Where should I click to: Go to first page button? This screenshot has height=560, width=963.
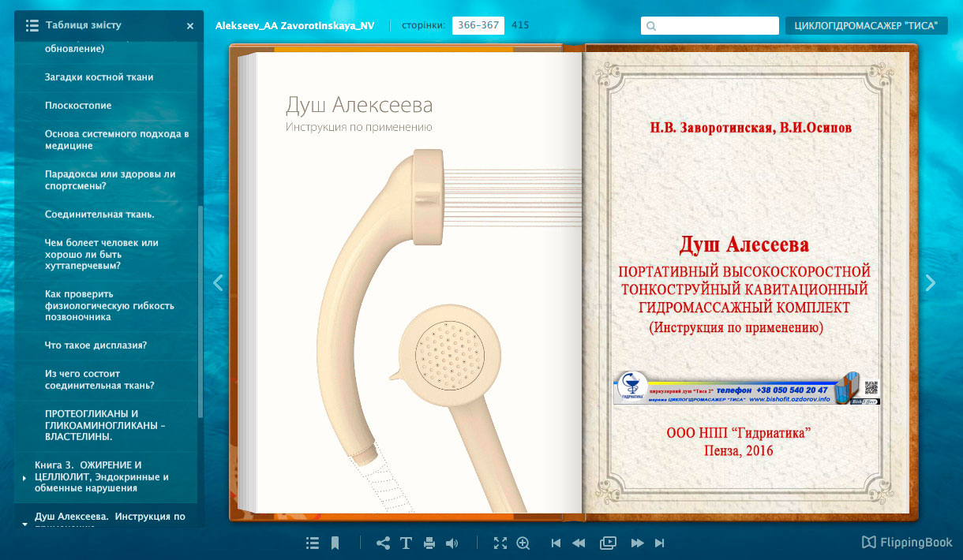click(556, 543)
